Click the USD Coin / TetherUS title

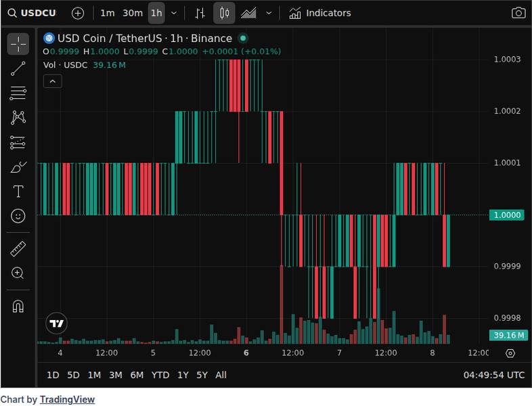[x=145, y=39]
